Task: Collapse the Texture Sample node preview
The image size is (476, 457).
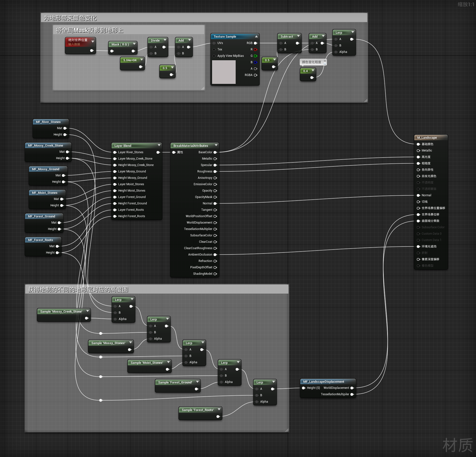Action: pyautogui.click(x=256, y=36)
